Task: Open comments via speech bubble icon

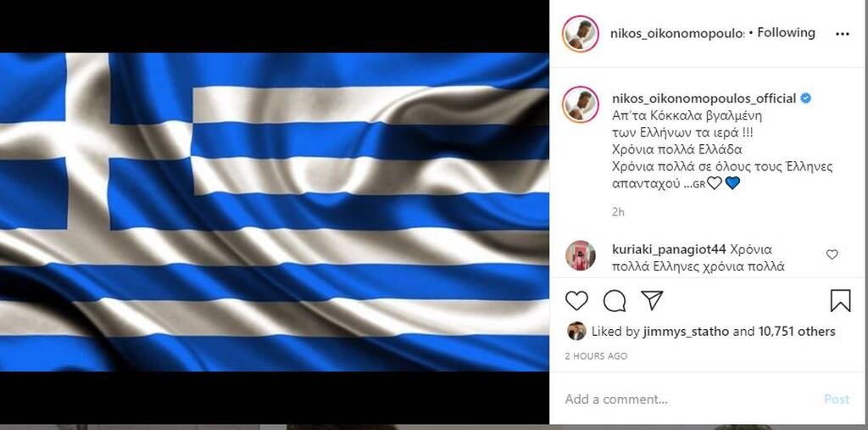Action: click(615, 301)
